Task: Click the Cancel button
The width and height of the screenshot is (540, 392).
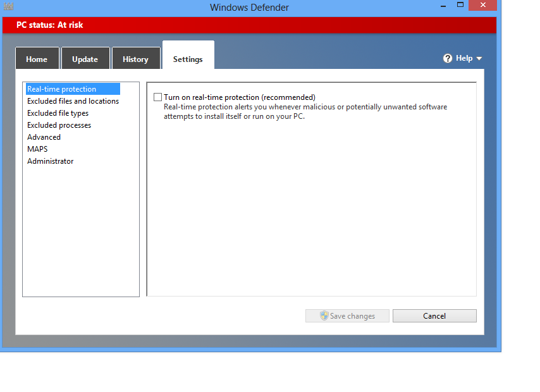Action: 434,316
